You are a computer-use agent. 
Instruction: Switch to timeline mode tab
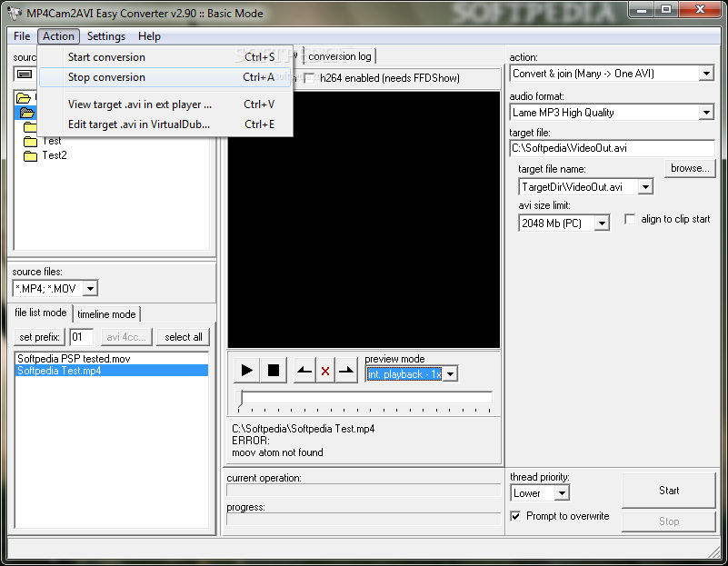(x=106, y=314)
